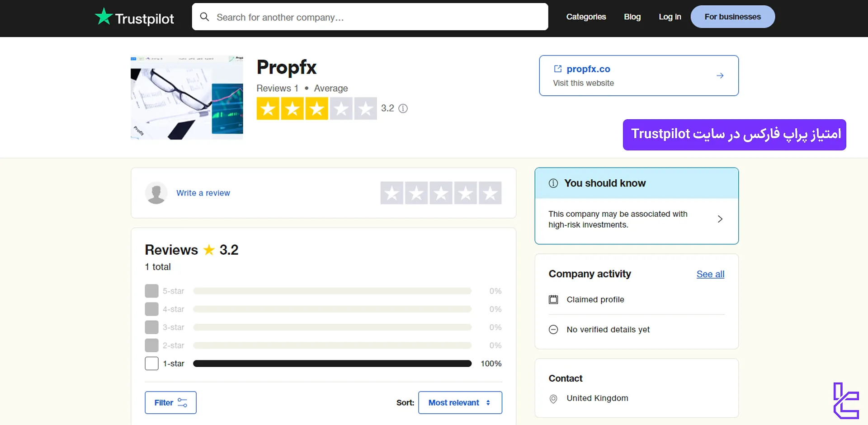Focus the company search field
868x425 pixels.
pos(375,17)
